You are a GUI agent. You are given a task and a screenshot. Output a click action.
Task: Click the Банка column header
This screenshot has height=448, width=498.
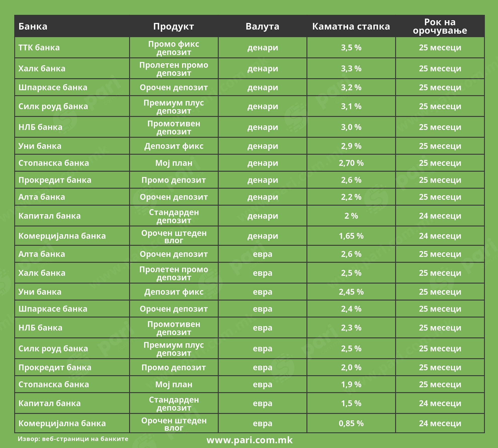(x=33, y=26)
